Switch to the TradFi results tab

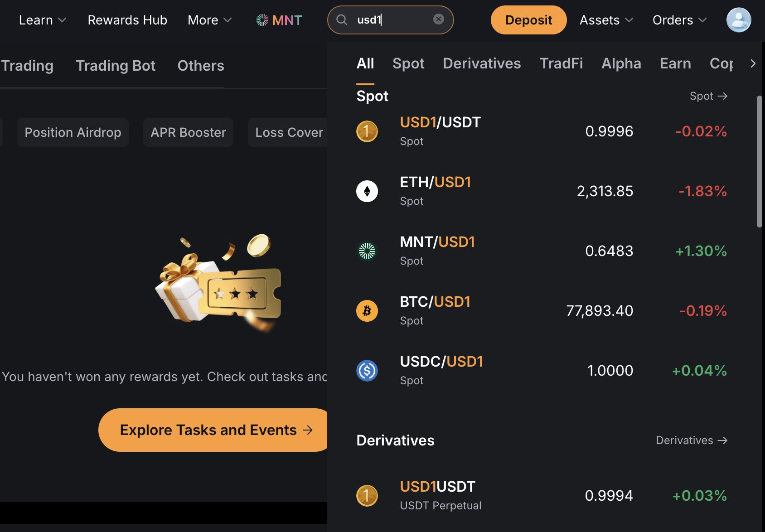click(x=561, y=63)
